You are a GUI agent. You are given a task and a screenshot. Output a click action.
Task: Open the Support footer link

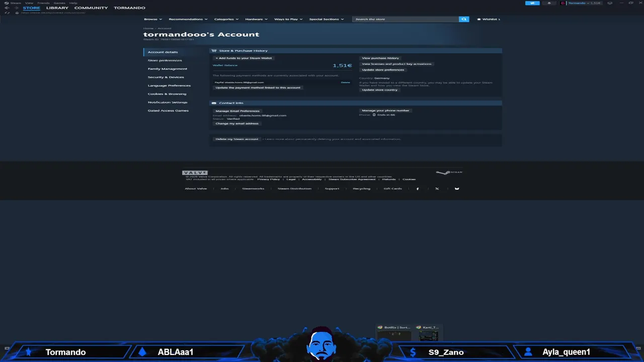[332, 189]
